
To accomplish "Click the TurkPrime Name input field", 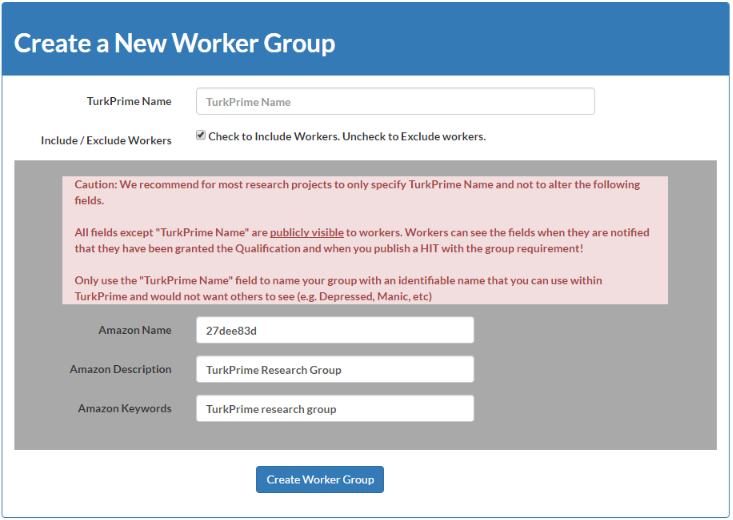I will click(395, 101).
